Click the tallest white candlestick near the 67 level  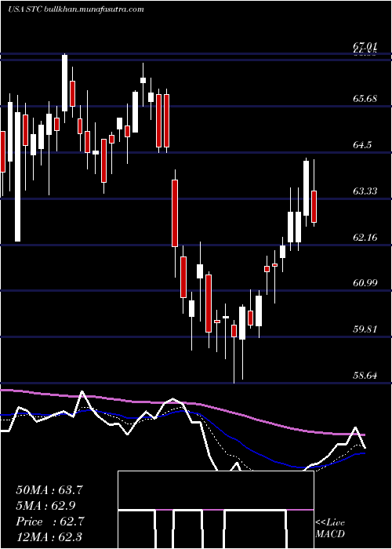point(65,83)
